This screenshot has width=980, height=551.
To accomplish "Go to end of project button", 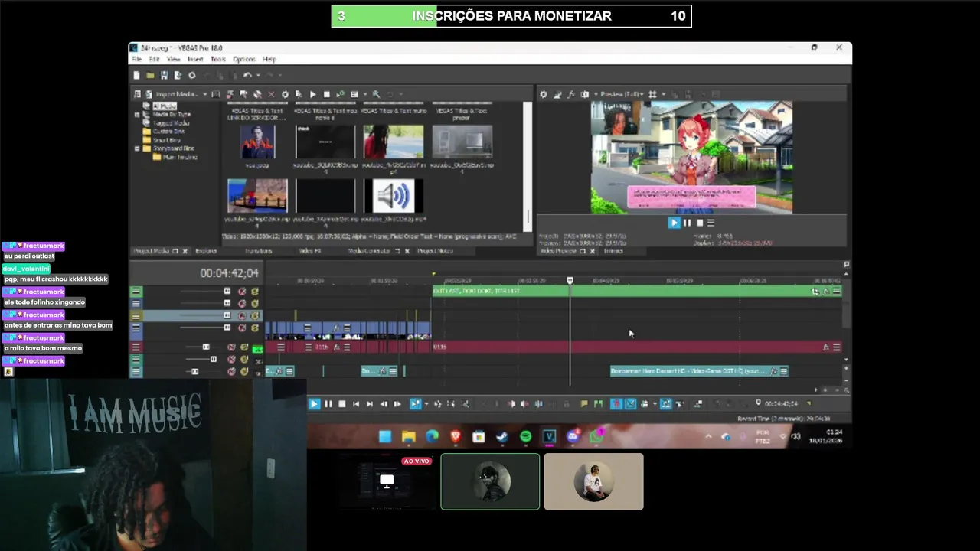I will pos(370,403).
